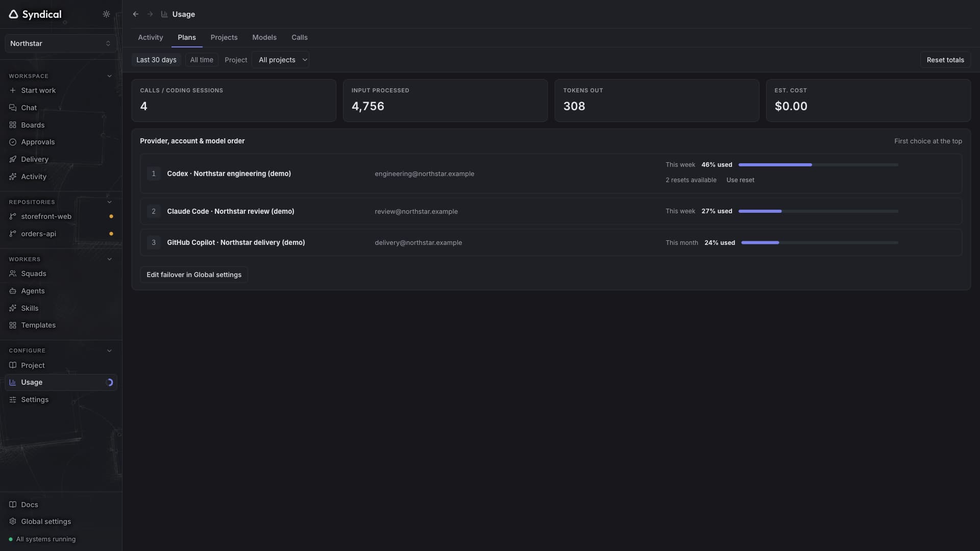Click review@northstar.example
Image resolution: width=980 pixels, height=551 pixels.
(416, 211)
